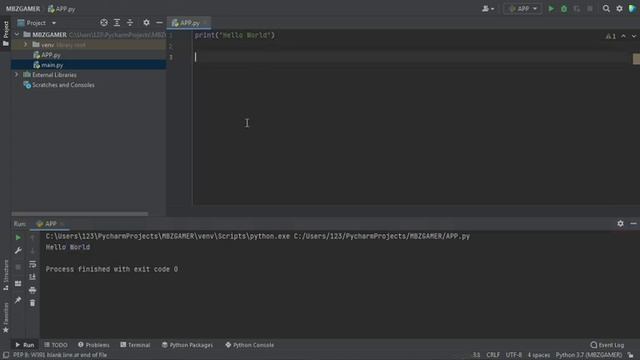Toggle Favorites tool window stripe button
Image resolution: width=640 pixels, height=360 pixels.
point(6,318)
